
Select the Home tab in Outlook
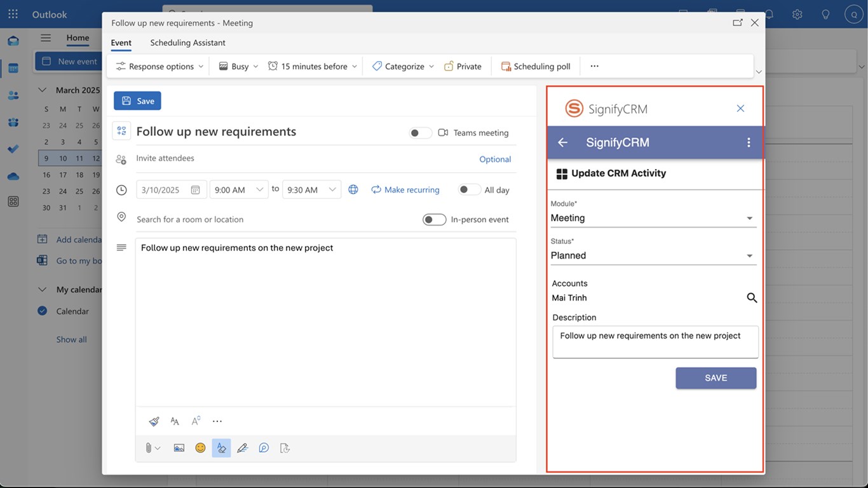coord(78,37)
